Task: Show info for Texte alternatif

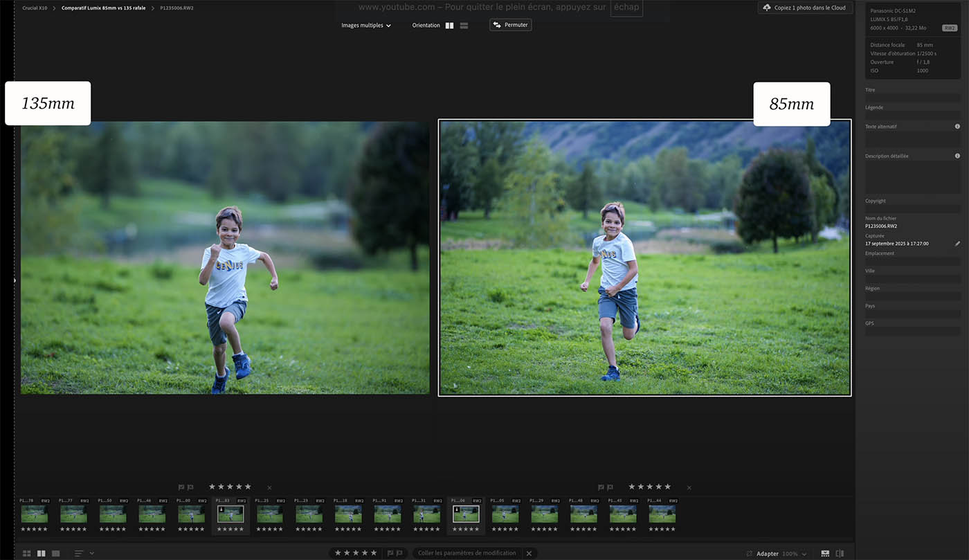Action: [957, 127]
